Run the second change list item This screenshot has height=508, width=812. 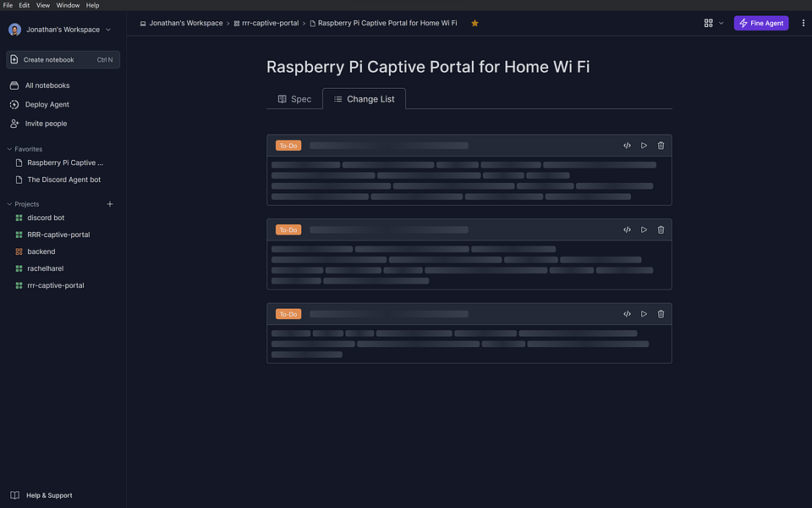click(644, 229)
